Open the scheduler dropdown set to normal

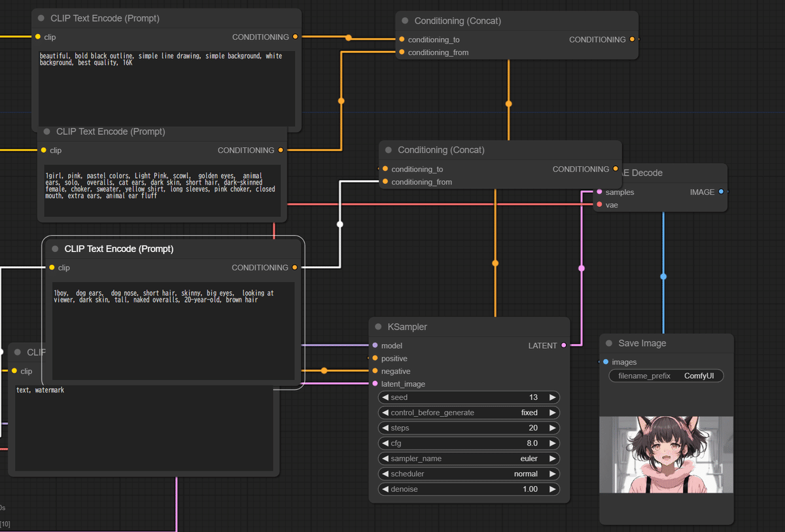click(468, 474)
